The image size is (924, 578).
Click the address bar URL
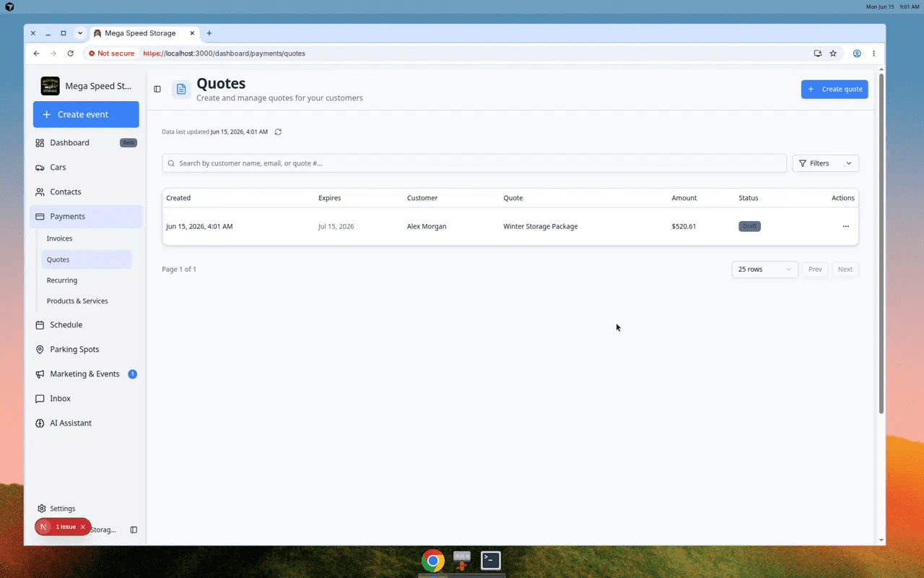pos(224,53)
